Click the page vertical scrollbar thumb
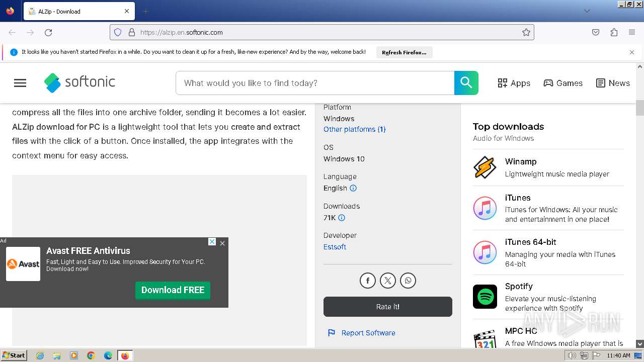Screen dimensions: 644x362 pos(640,108)
